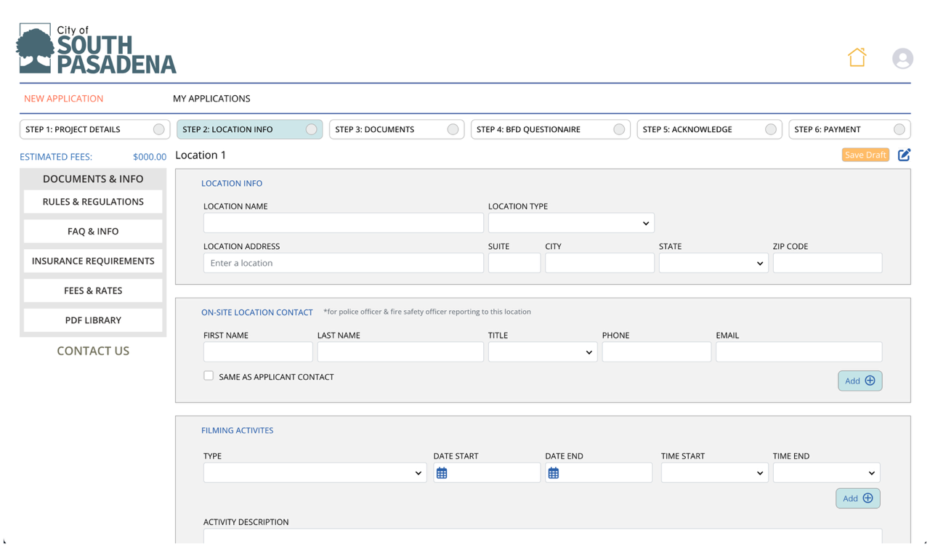Open the Time Start dropdown
Image resolution: width=930 pixels, height=560 pixels.
tap(713, 473)
